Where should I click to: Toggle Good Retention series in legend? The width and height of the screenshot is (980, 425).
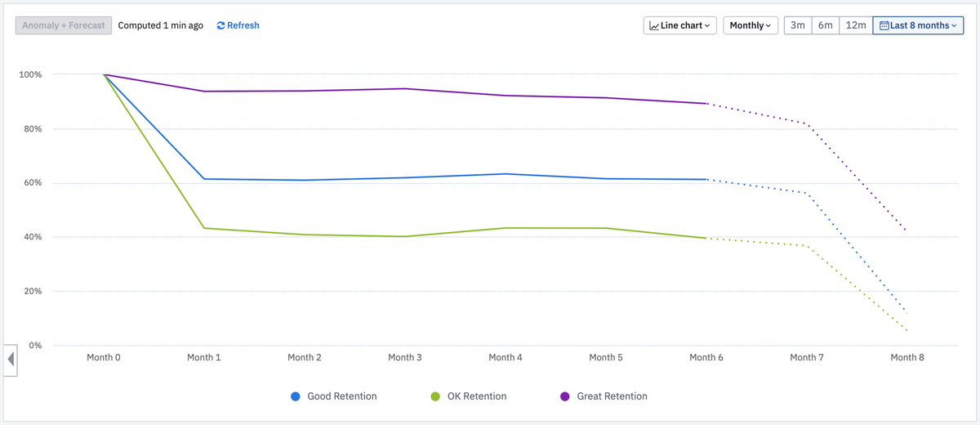point(334,396)
